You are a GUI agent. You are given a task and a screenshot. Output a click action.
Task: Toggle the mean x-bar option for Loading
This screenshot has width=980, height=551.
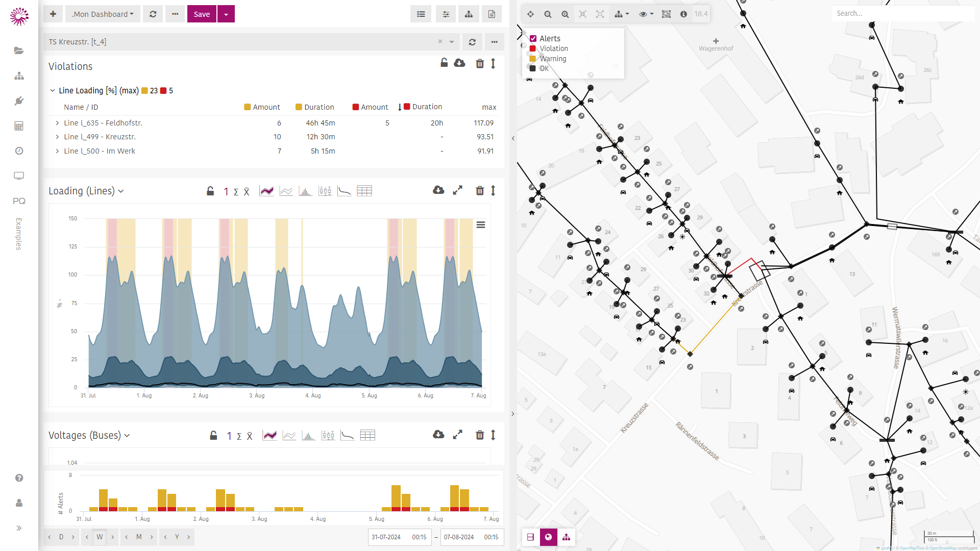(x=247, y=192)
